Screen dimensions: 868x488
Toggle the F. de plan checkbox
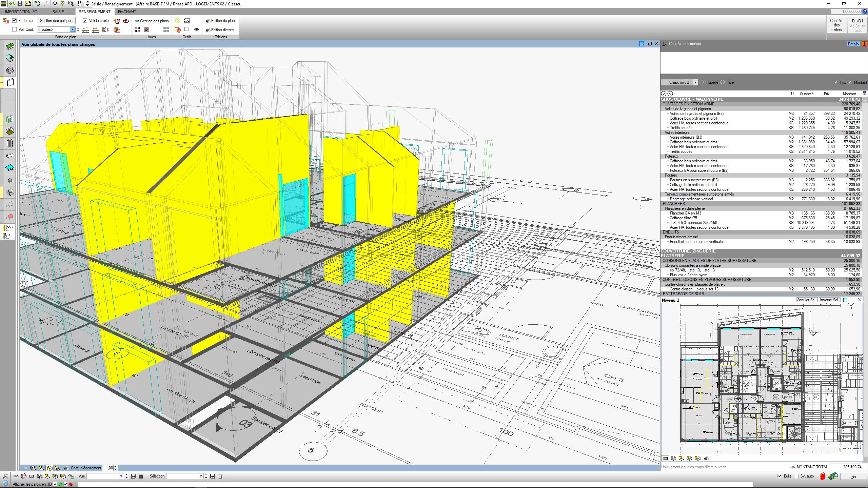15,21
